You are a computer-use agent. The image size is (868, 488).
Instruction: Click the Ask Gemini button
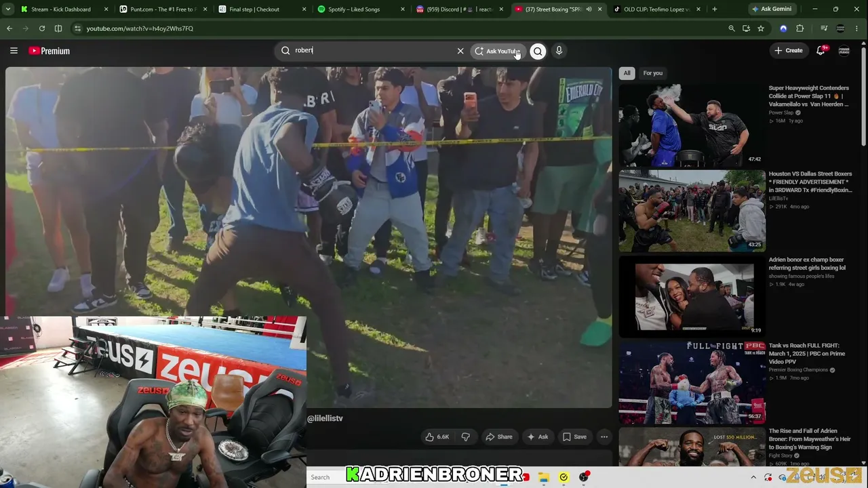pyautogui.click(x=771, y=9)
